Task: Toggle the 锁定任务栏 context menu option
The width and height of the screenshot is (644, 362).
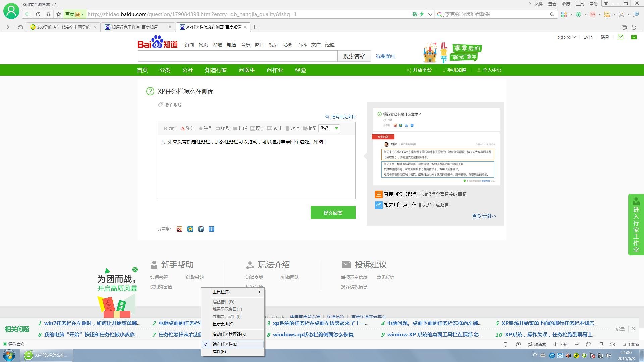Action: (x=225, y=344)
